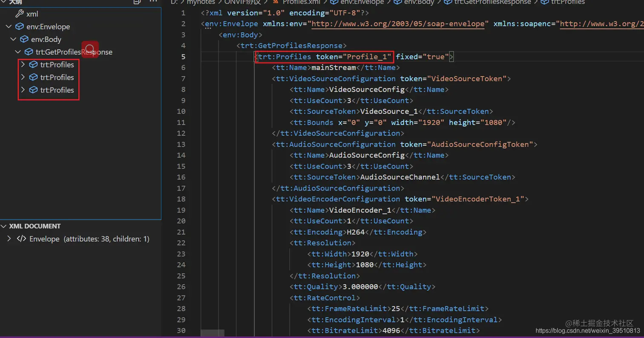The width and height of the screenshot is (644, 338).
Task: Click fixed="true" attribute on line 5
Action: (x=423, y=57)
